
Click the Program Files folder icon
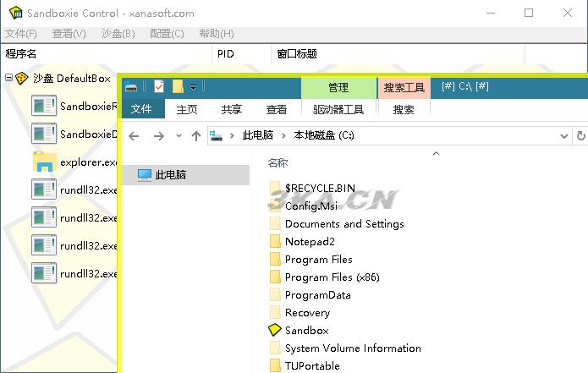275,260
